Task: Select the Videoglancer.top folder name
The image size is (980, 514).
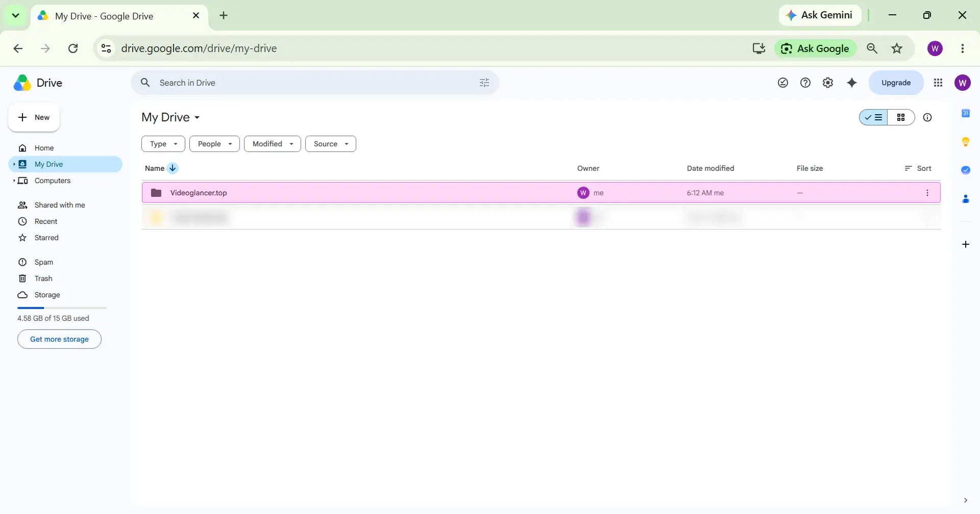Action: [199, 193]
